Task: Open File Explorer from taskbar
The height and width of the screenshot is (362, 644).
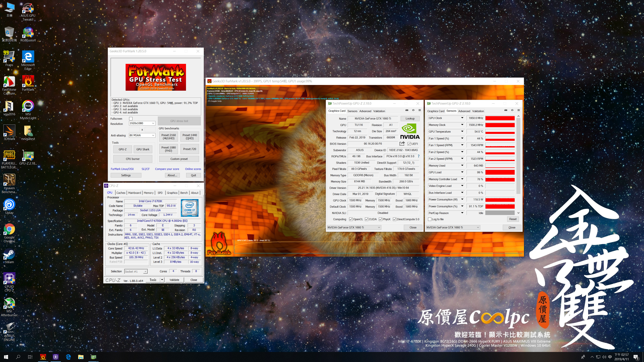Action: [80, 357]
